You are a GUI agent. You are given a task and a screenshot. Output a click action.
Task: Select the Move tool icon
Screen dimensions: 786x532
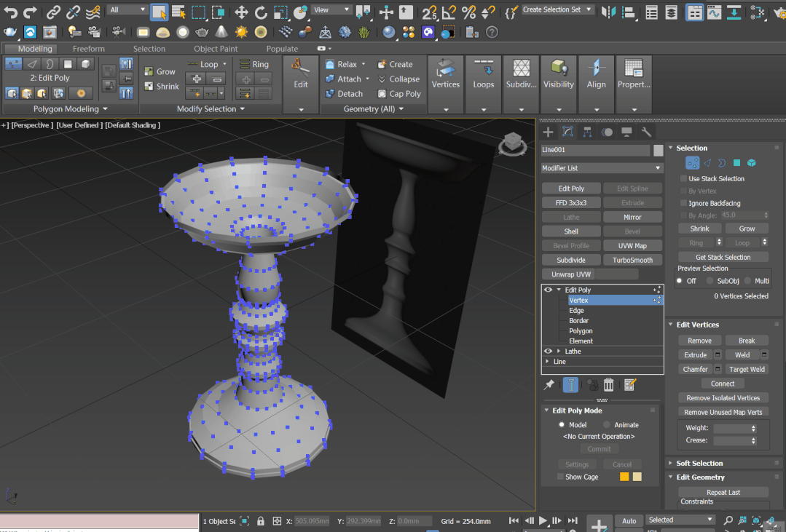point(241,12)
